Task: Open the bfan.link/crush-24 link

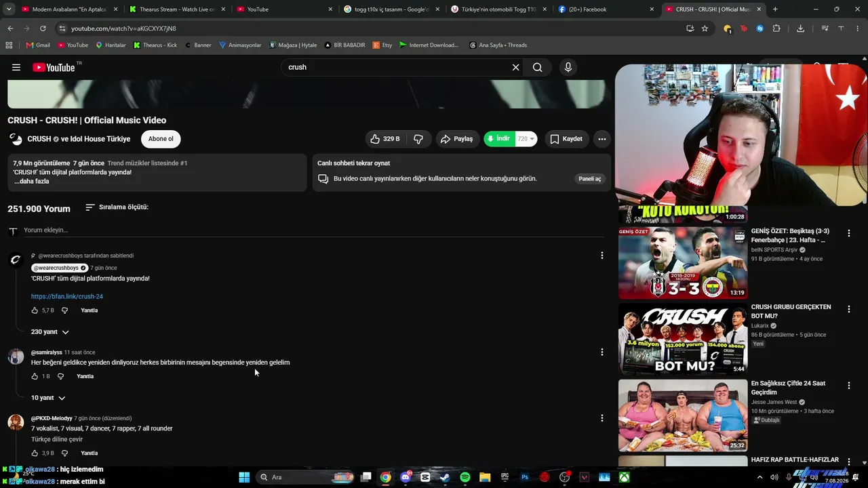Action: tap(67, 296)
